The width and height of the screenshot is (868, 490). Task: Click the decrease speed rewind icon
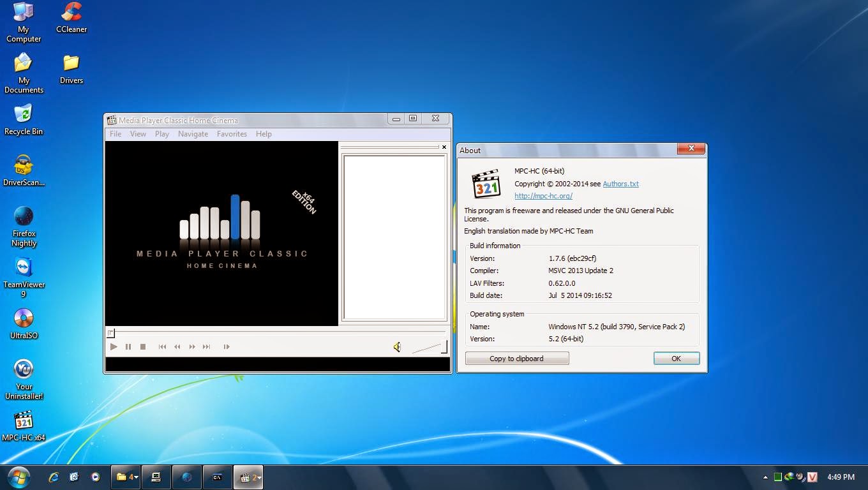(x=177, y=347)
